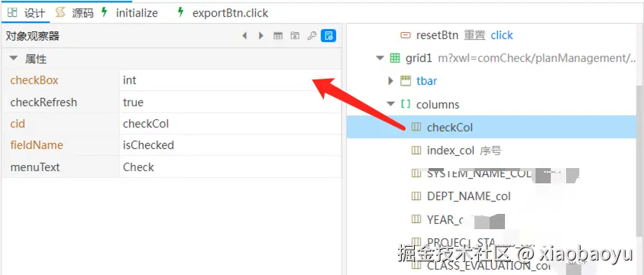Image resolution: width=644 pixels, height=275 pixels.
Task: Edit the menuText value Check
Action: tap(231, 167)
